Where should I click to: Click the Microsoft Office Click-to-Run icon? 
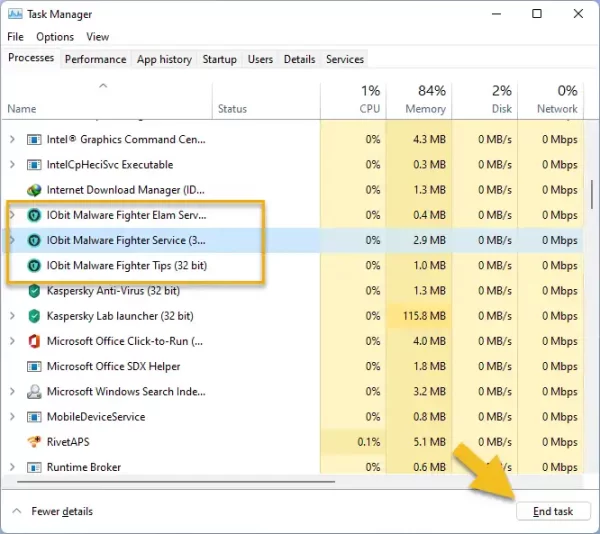coord(34,341)
